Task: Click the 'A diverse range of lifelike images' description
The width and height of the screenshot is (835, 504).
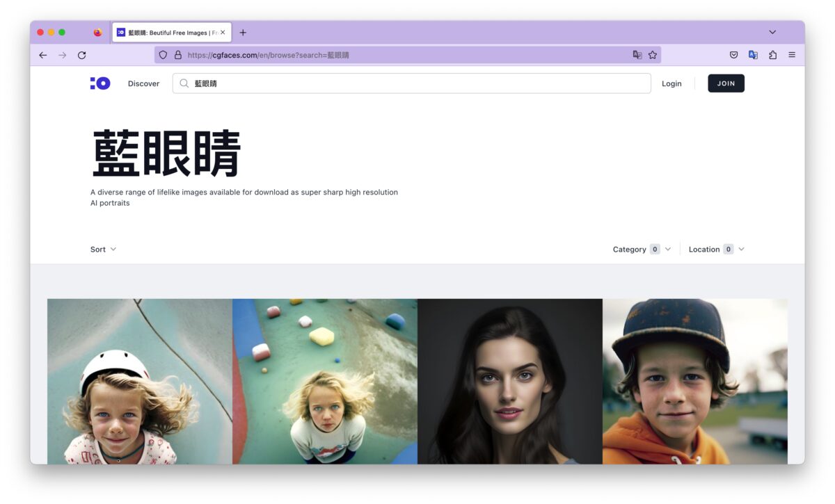Action: pyautogui.click(x=244, y=197)
